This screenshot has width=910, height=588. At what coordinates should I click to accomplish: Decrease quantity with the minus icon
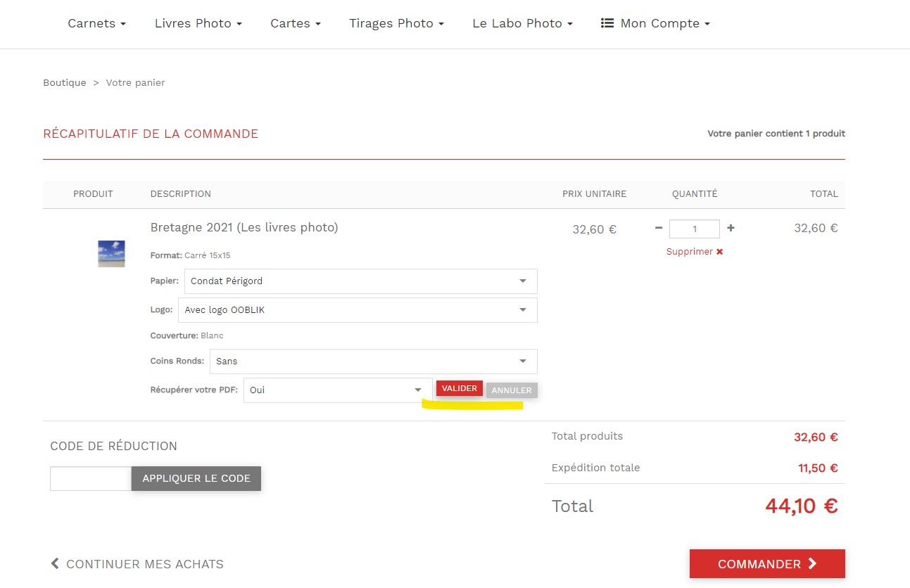click(x=659, y=228)
